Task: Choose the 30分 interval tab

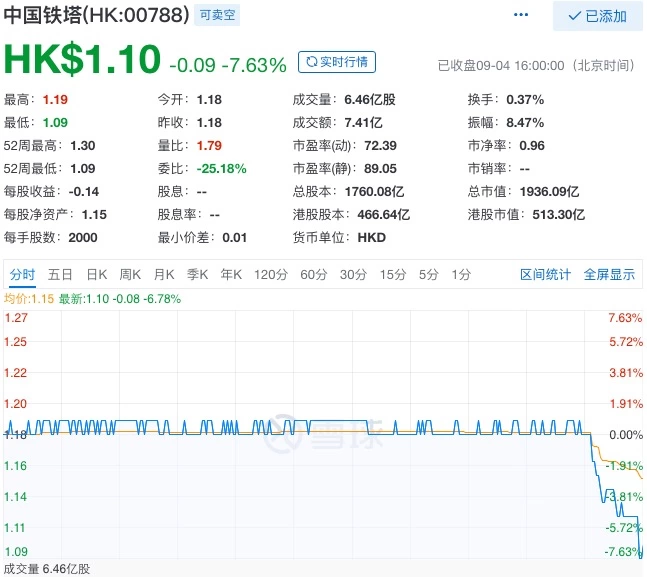Action: click(x=353, y=275)
